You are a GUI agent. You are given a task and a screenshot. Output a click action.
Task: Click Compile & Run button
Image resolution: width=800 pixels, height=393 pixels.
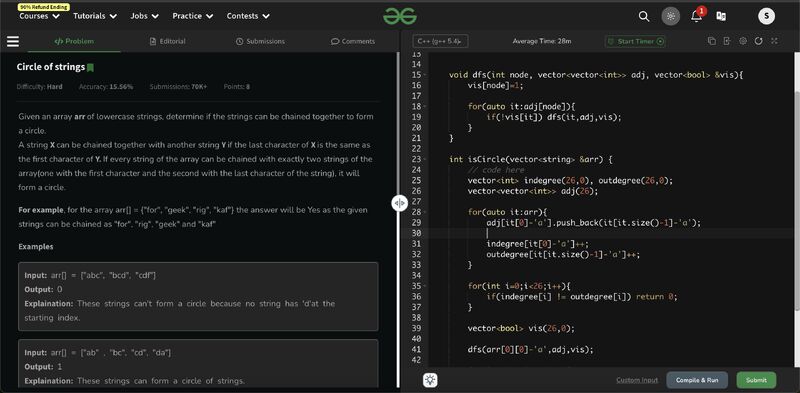697,380
